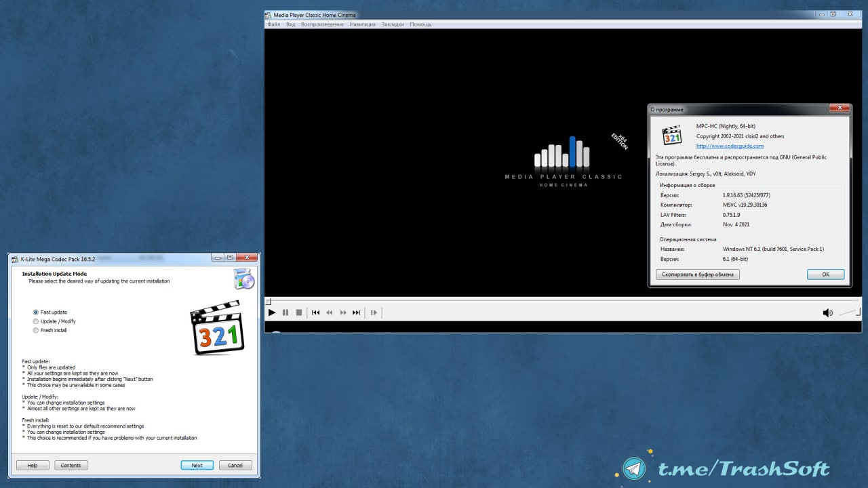Close the О программе dialog
The image size is (868, 488).
tap(839, 108)
